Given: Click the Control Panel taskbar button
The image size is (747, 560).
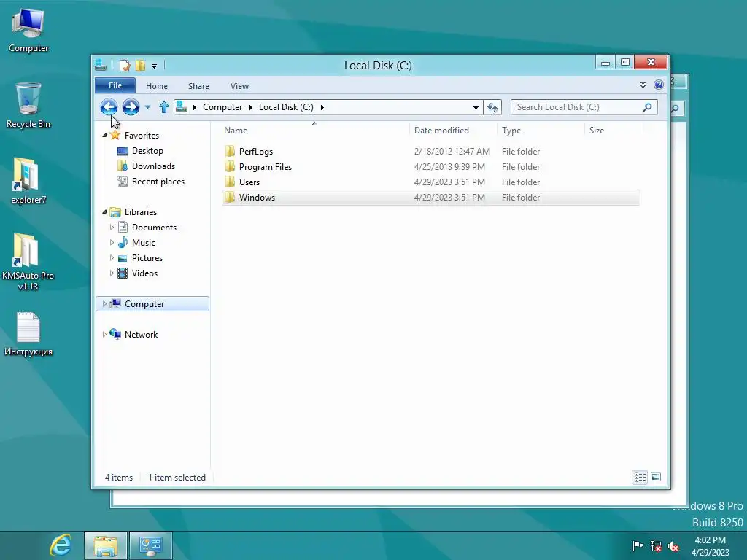Looking at the screenshot, I should (x=150, y=545).
